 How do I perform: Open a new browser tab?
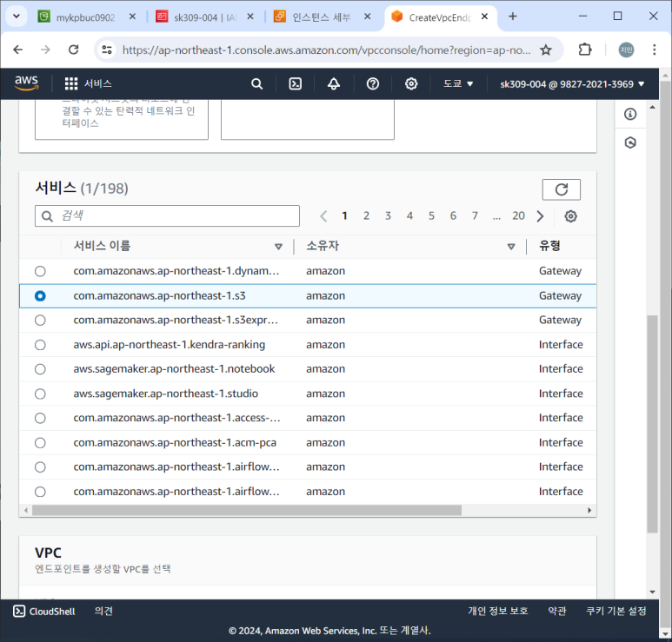[x=513, y=17]
